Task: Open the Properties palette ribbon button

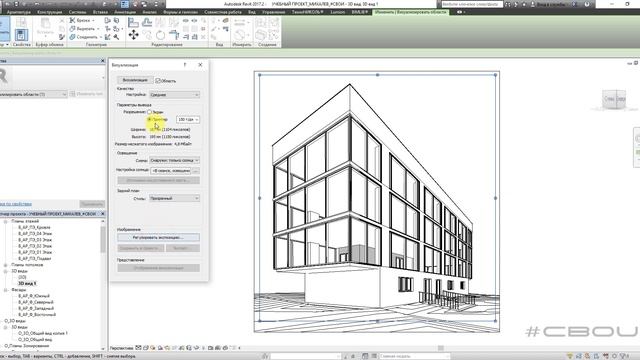Action: pos(21,34)
